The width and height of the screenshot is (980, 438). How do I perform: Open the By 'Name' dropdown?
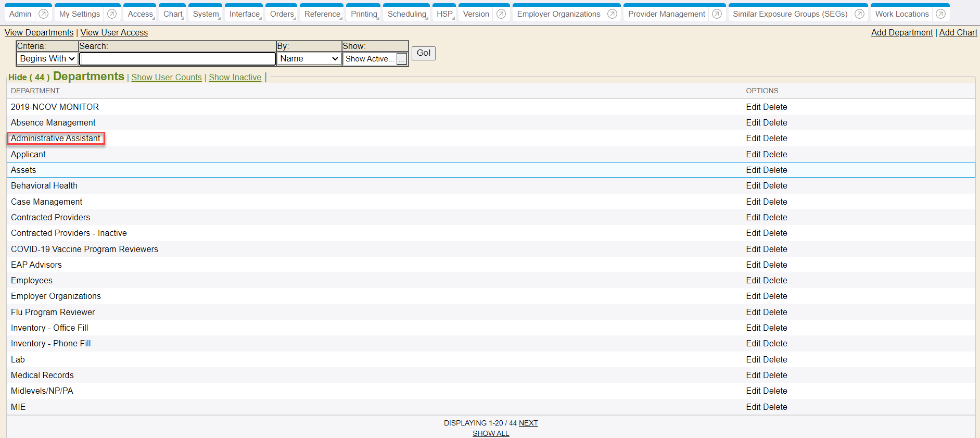tap(309, 59)
